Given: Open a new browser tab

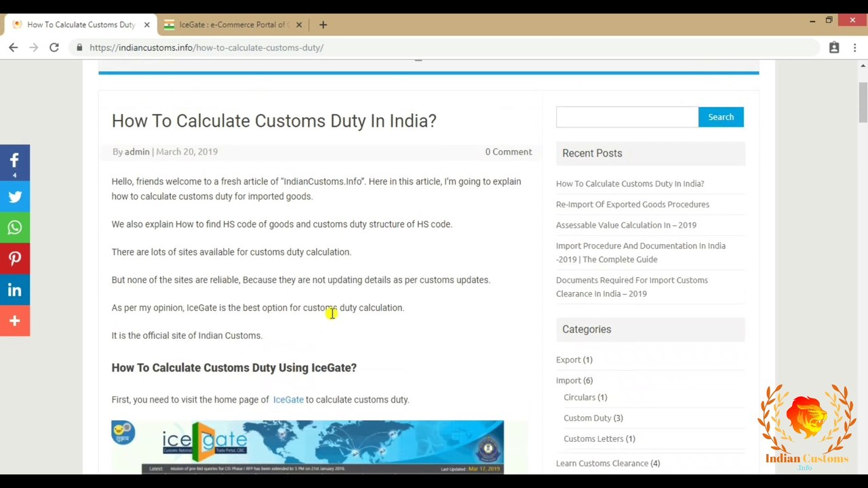Looking at the screenshot, I should coord(323,24).
